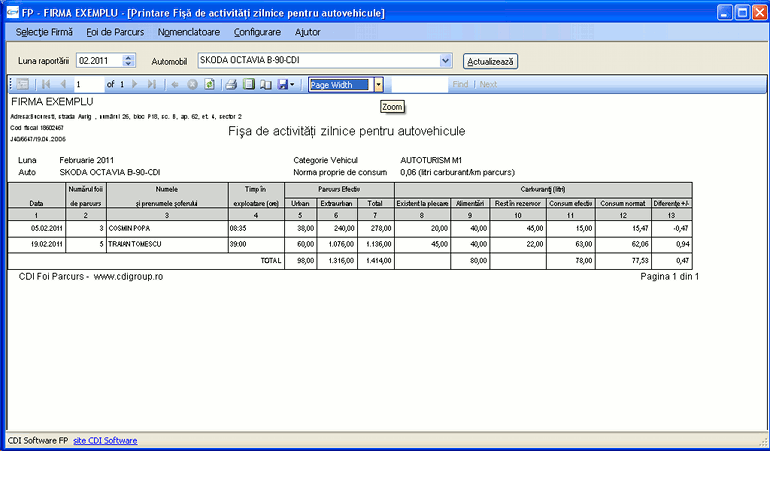Click the Next search link
The height and width of the screenshot is (501, 770).
coord(488,84)
